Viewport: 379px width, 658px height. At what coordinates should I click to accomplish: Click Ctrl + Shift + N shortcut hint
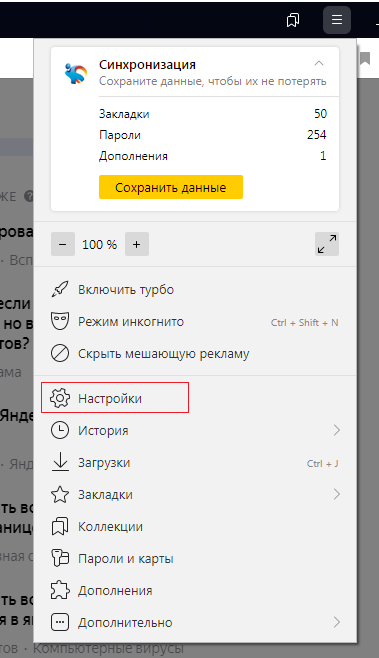pyautogui.click(x=304, y=322)
